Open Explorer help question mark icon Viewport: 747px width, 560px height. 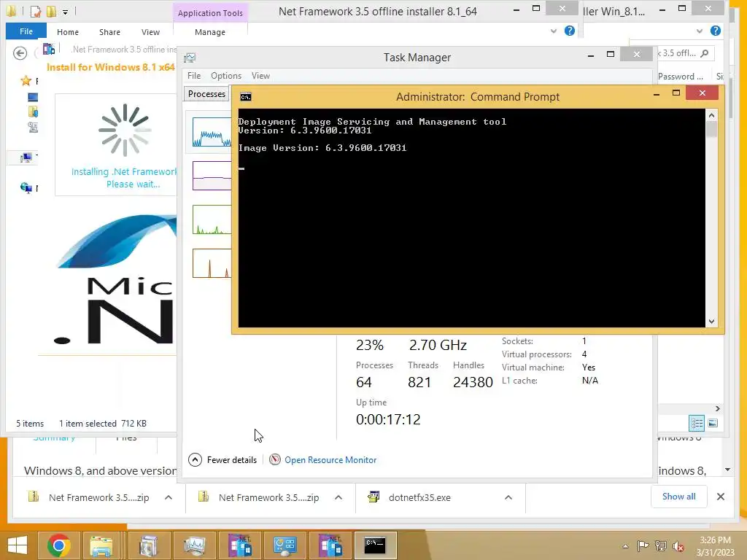[569, 31]
